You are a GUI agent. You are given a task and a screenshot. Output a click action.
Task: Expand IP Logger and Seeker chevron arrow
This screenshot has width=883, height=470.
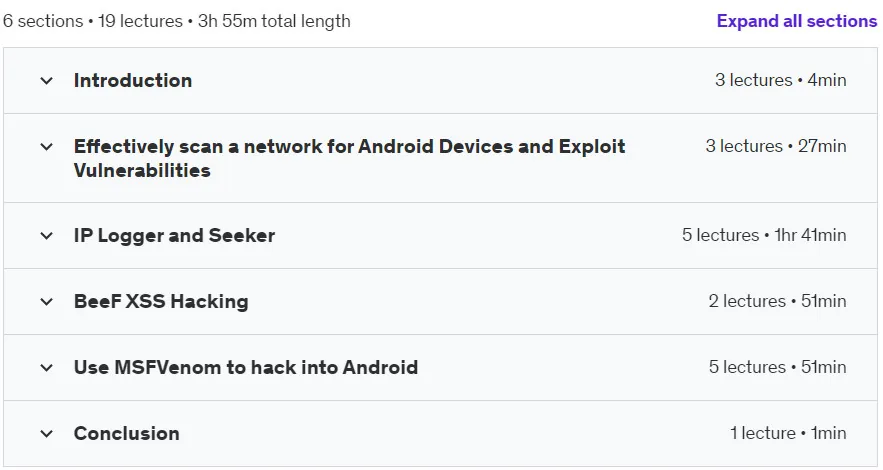47,236
